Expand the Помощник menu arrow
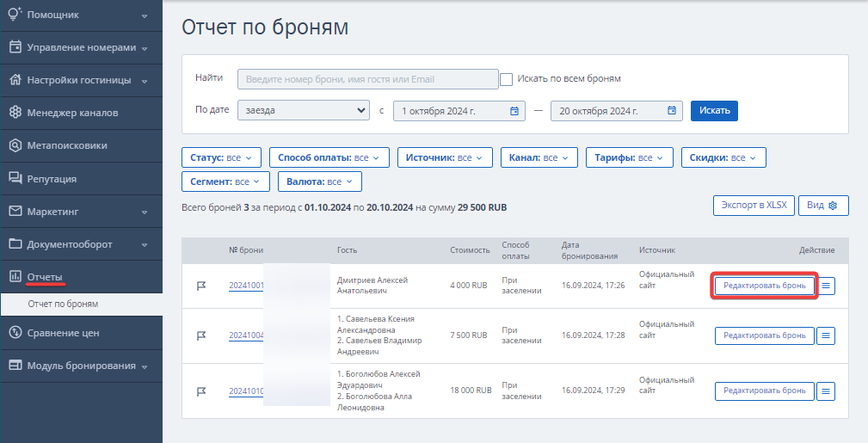868x443 pixels. point(145,16)
